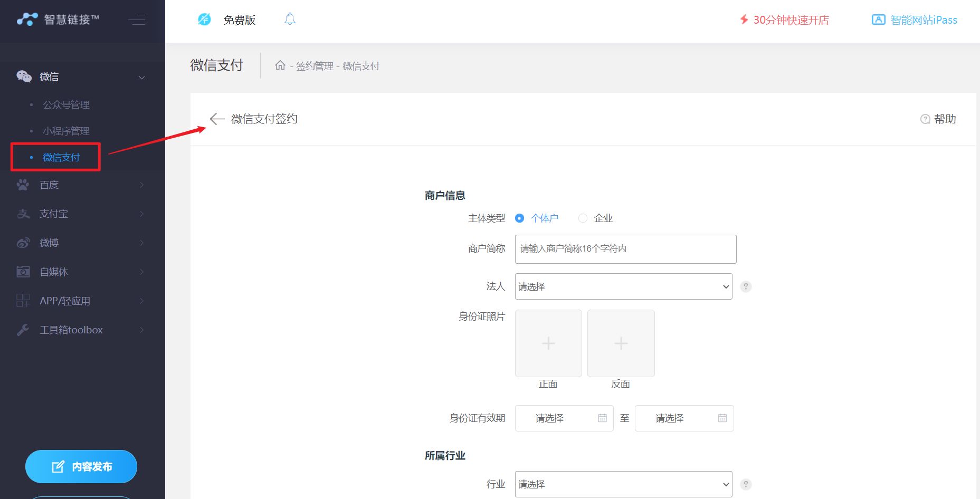Open the 行业 dropdown

coord(623,484)
